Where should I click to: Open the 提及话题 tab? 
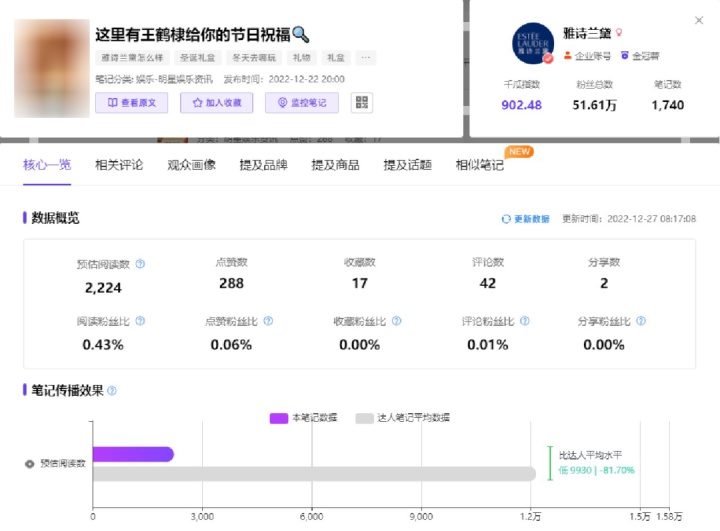[408, 165]
